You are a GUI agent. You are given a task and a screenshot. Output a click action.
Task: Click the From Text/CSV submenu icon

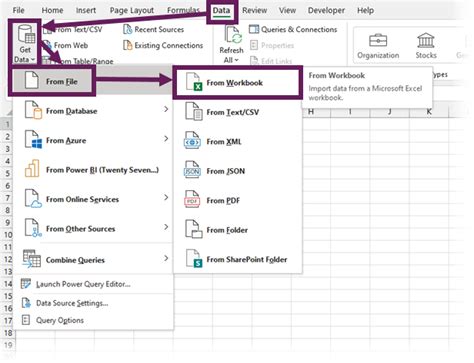point(194,112)
